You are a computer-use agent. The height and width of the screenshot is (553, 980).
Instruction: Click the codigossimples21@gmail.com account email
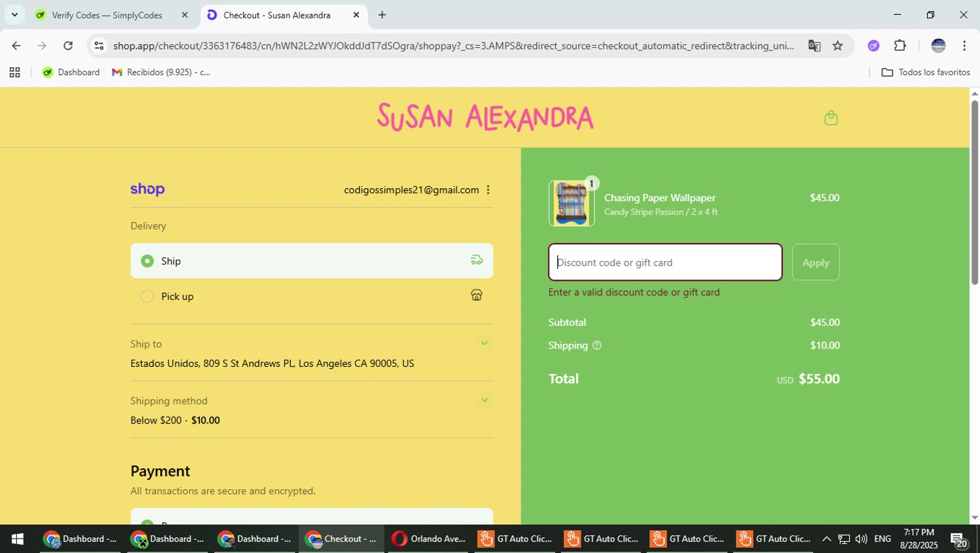coord(412,190)
